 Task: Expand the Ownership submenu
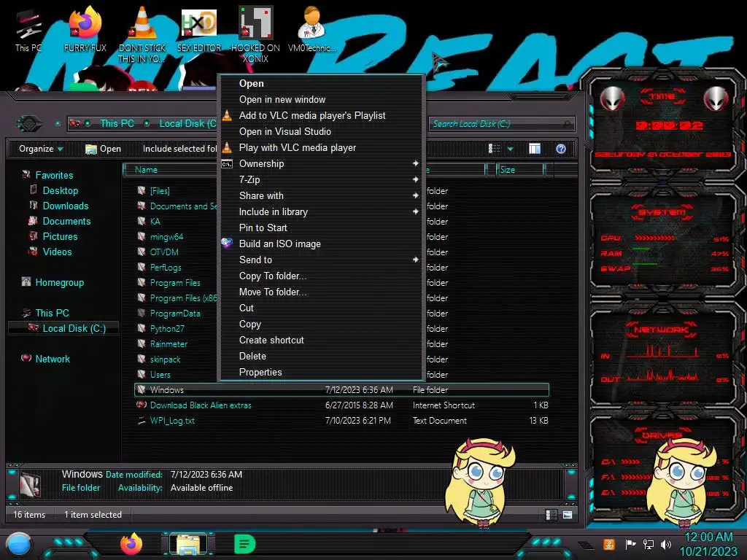coord(322,164)
